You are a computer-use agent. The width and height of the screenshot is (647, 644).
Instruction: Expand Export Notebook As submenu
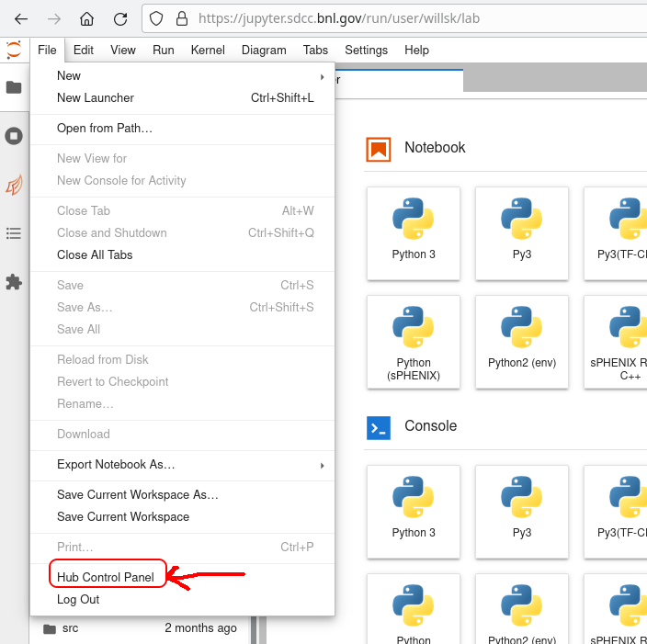(x=182, y=465)
